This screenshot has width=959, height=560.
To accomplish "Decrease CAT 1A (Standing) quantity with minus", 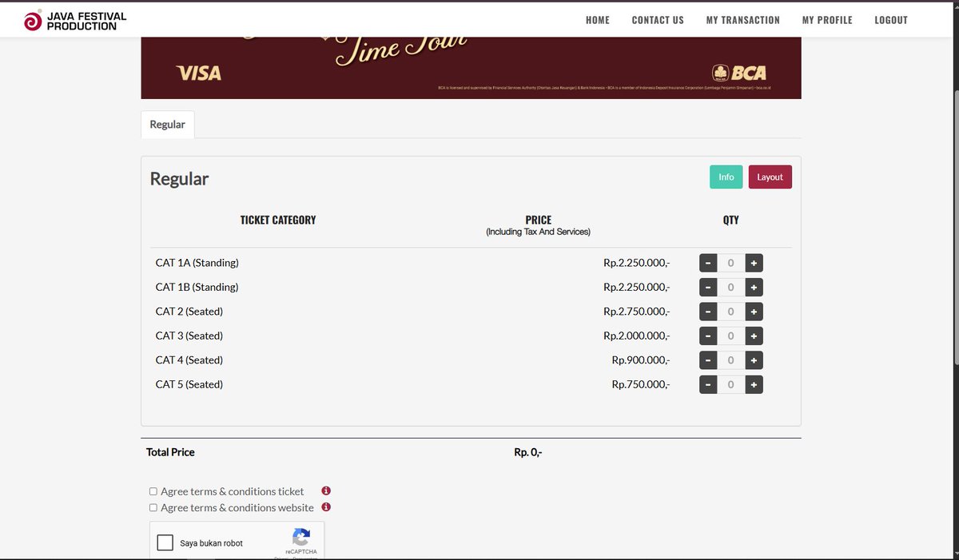I will (x=708, y=263).
